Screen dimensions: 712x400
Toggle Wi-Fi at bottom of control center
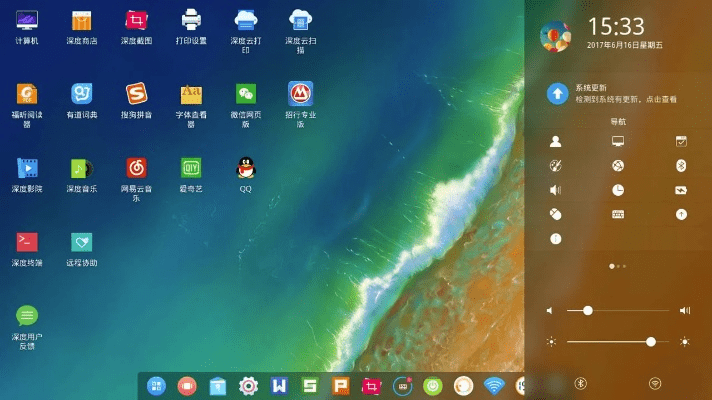[x=655, y=383]
